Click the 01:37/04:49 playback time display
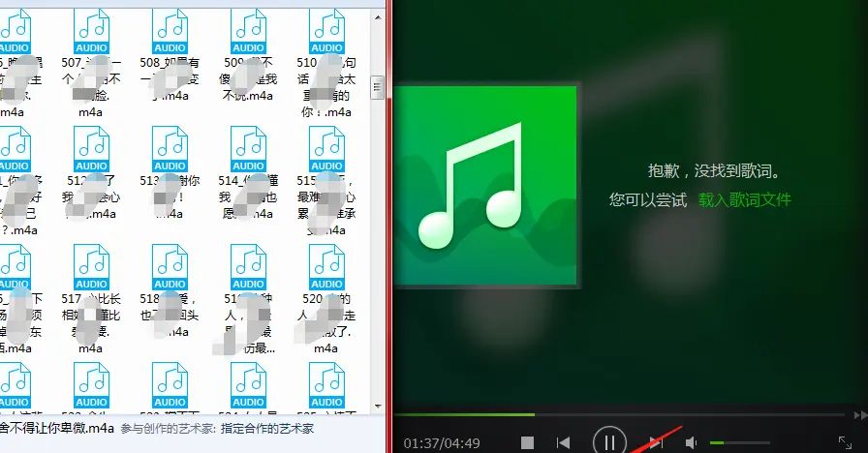The image size is (868, 453). pyautogui.click(x=442, y=443)
